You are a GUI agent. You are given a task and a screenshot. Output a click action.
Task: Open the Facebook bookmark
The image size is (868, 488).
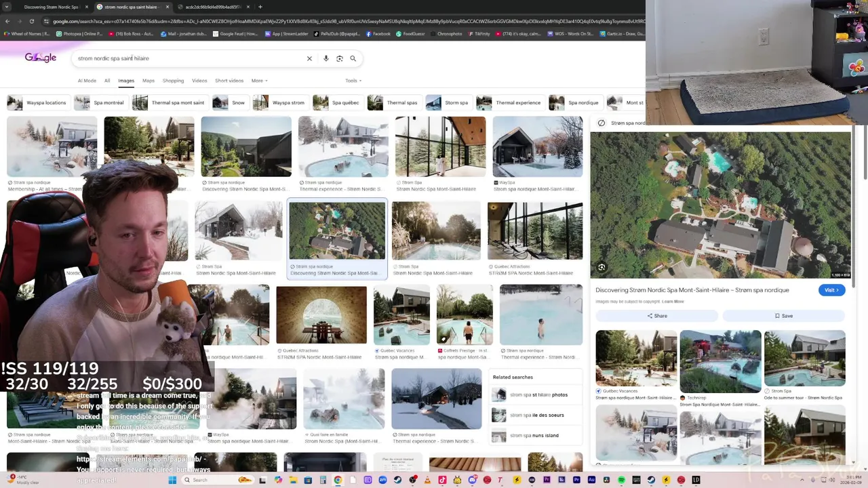coord(378,33)
